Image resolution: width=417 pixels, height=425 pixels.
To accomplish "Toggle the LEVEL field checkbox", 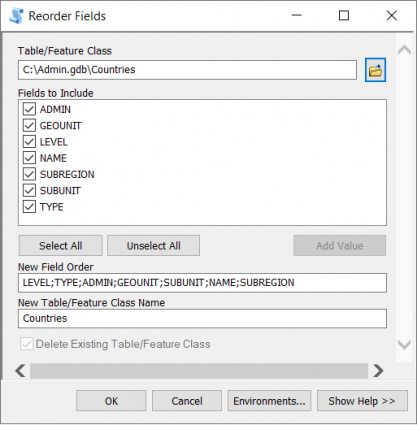I will click(x=29, y=142).
